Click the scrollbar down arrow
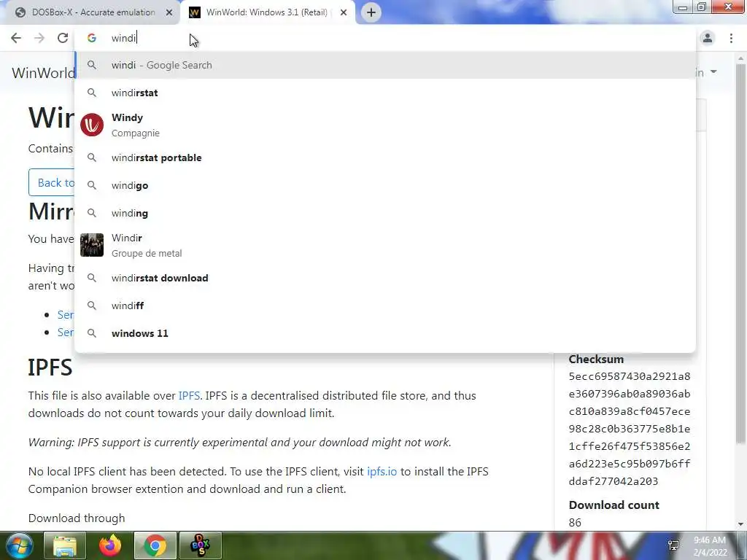The height and width of the screenshot is (560, 747). pyautogui.click(x=740, y=524)
